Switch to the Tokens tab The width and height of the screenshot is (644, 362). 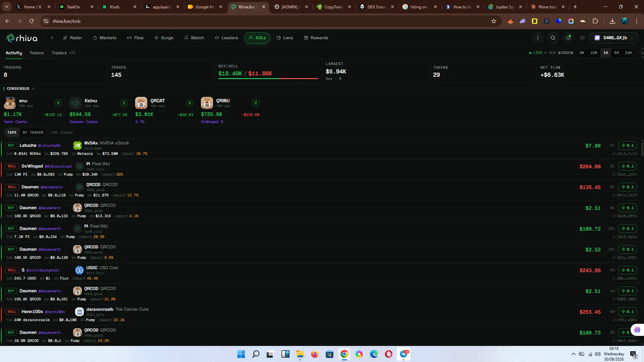[37, 53]
